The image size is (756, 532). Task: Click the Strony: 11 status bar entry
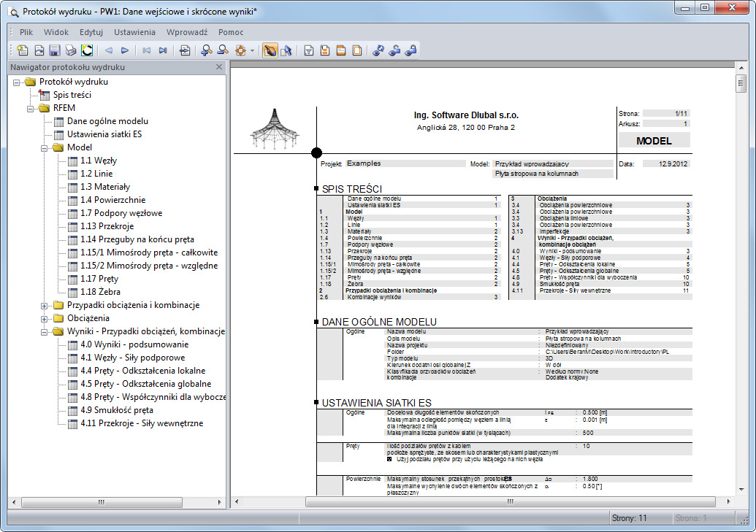point(629,518)
